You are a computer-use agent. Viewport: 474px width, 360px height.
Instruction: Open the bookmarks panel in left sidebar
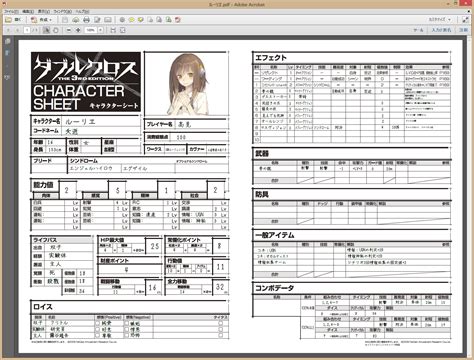pos(7,53)
